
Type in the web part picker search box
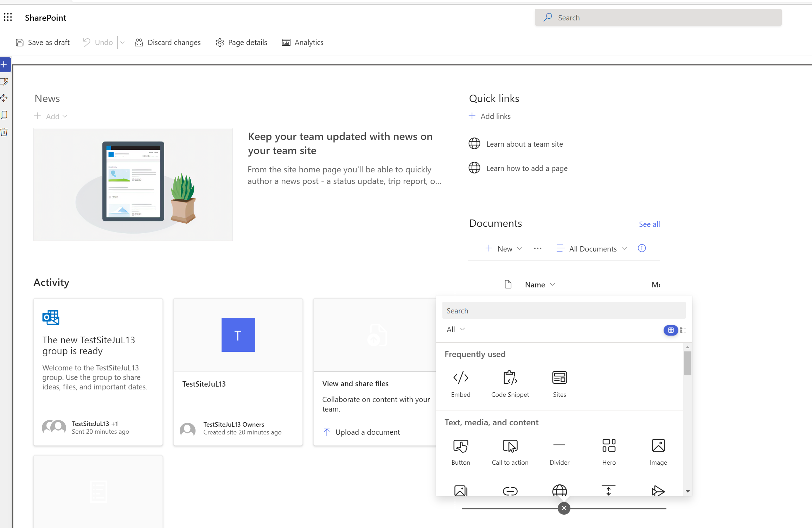click(x=563, y=310)
